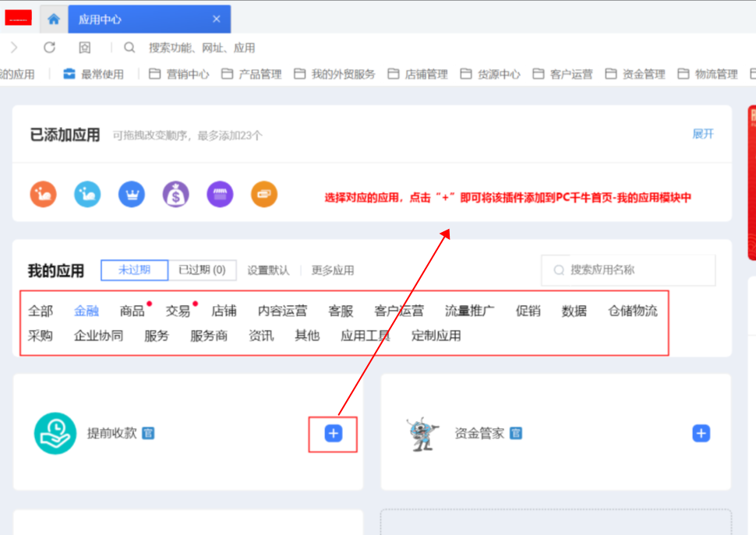Screen dimensions: 756x535
Task: Click the home icon tab
Action: [54, 19]
